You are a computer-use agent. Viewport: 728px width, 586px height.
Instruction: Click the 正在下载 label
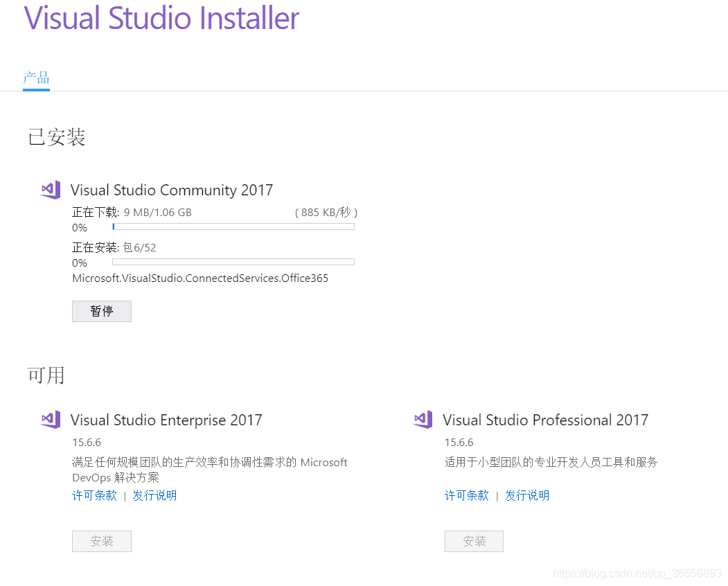96,213
